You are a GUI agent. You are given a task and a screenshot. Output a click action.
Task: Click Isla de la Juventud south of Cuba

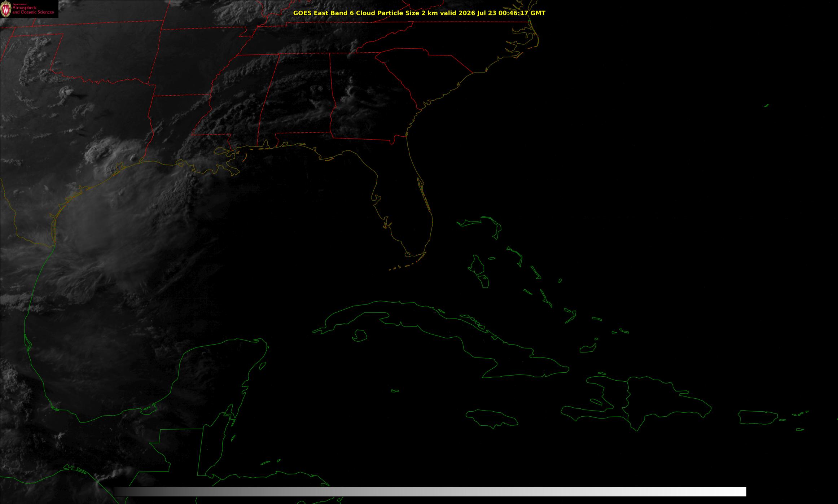click(359, 336)
